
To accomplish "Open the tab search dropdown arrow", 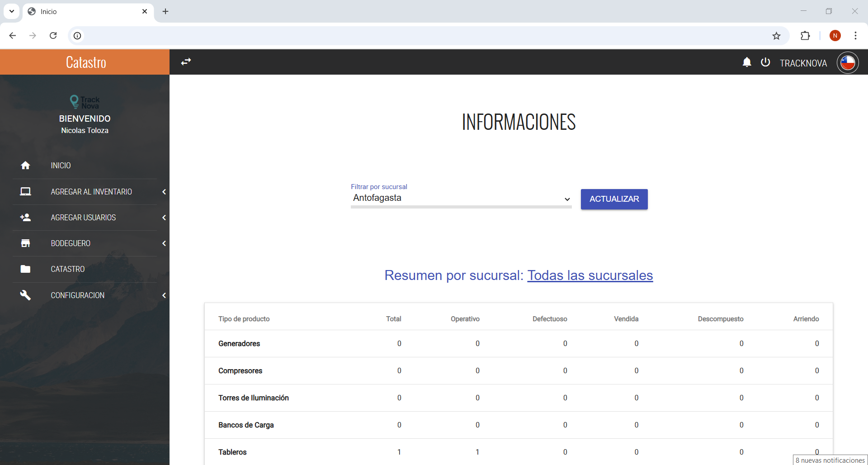I will point(12,11).
